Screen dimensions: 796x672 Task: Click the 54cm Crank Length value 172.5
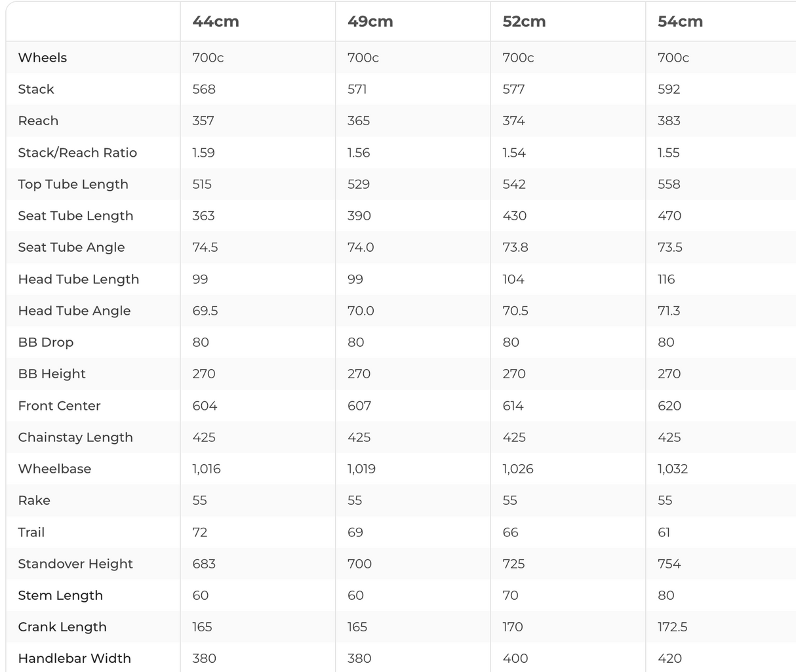672,627
